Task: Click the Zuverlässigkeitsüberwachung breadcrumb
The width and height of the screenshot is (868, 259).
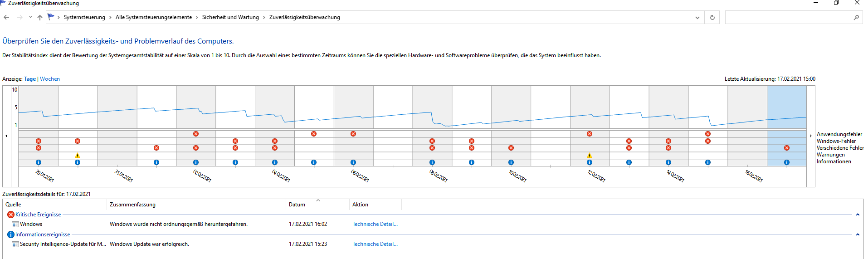Action: click(x=305, y=17)
